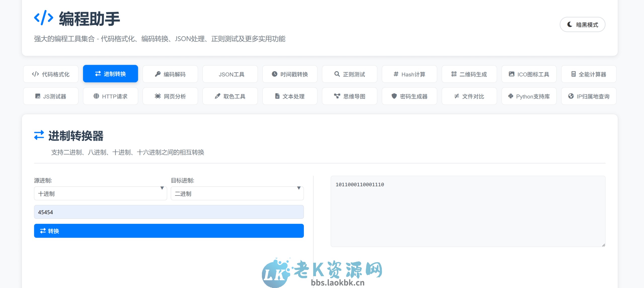The width and height of the screenshot is (644, 288).
Task: Select the Hash计算 tool
Action: (409, 74)
